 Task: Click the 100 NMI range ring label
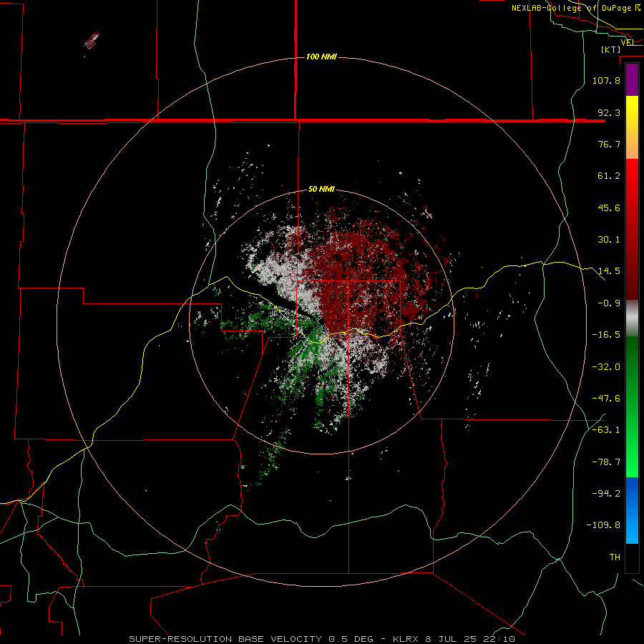pyautogui.click(x=321, y=57)
